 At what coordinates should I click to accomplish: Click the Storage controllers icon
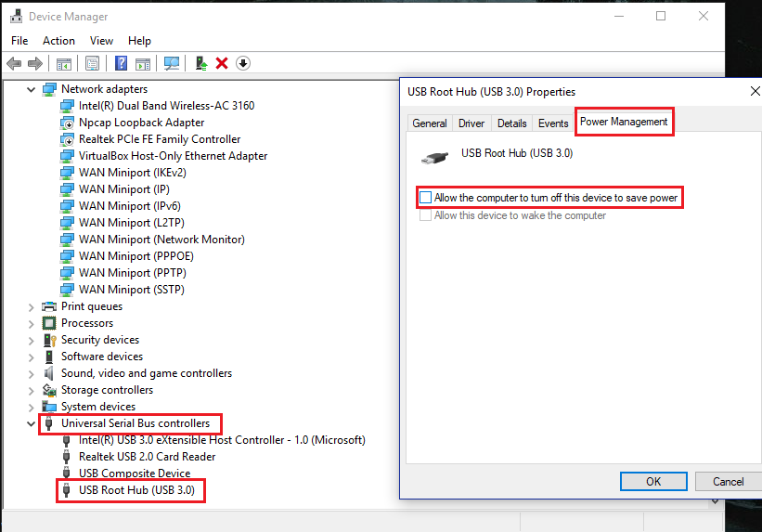click(x=49, y=390)
